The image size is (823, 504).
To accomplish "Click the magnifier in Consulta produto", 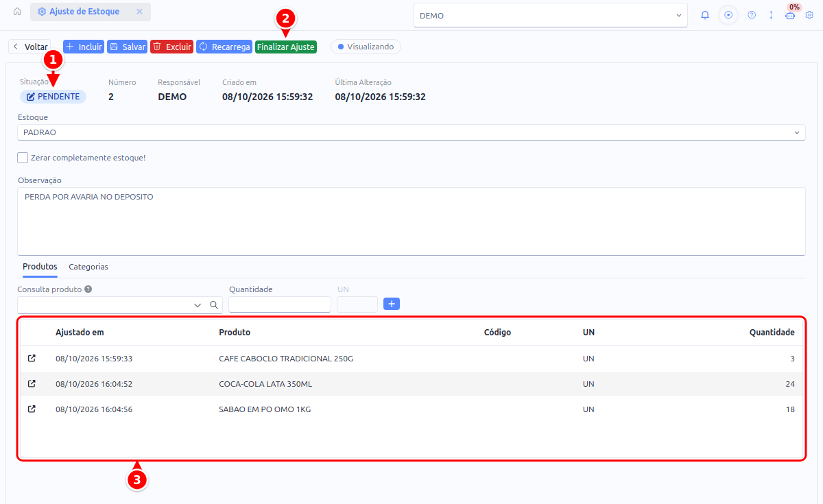I will 214,304.
